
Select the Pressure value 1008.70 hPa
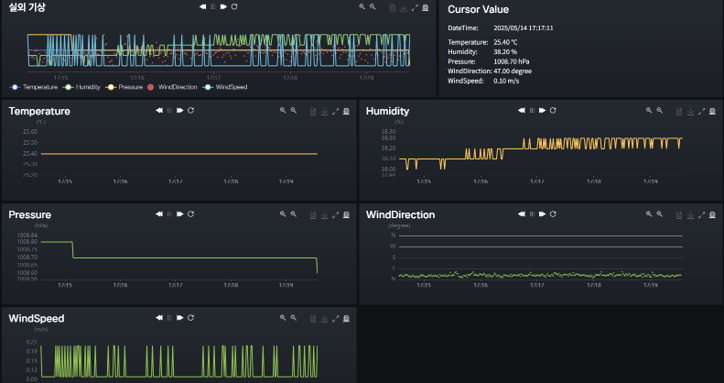coord(511,61)
